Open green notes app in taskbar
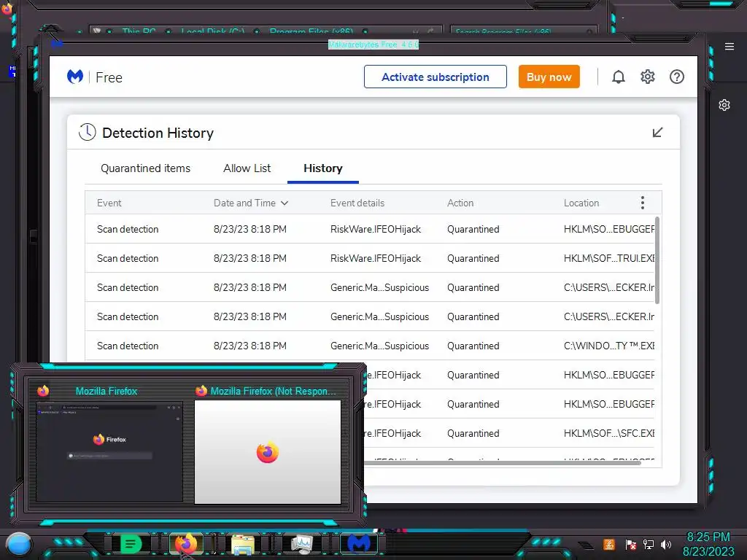 tap(131, 544)
